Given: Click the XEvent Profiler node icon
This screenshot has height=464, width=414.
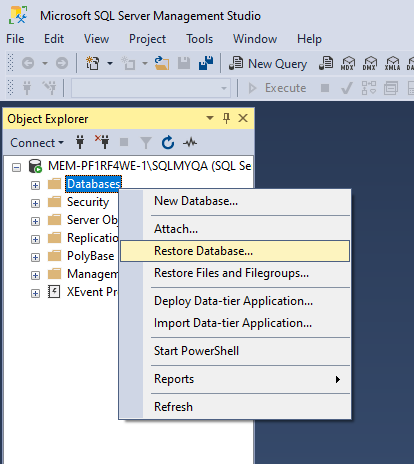Looking at the screenshot, I should (54, 292).
